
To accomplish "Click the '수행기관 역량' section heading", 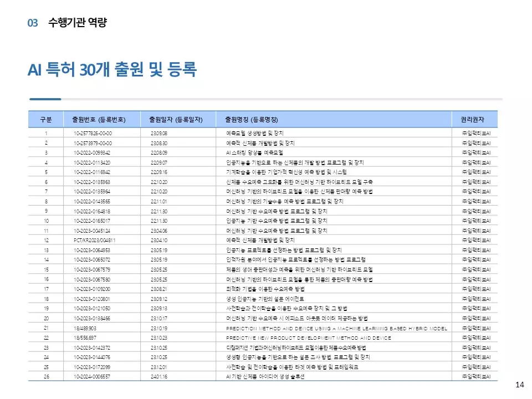I will (x=78, y=23).
